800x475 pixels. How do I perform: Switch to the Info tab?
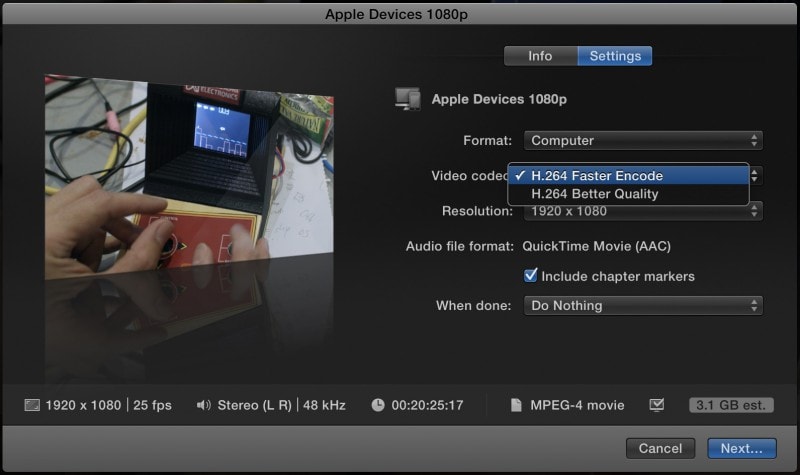point(540,56)
